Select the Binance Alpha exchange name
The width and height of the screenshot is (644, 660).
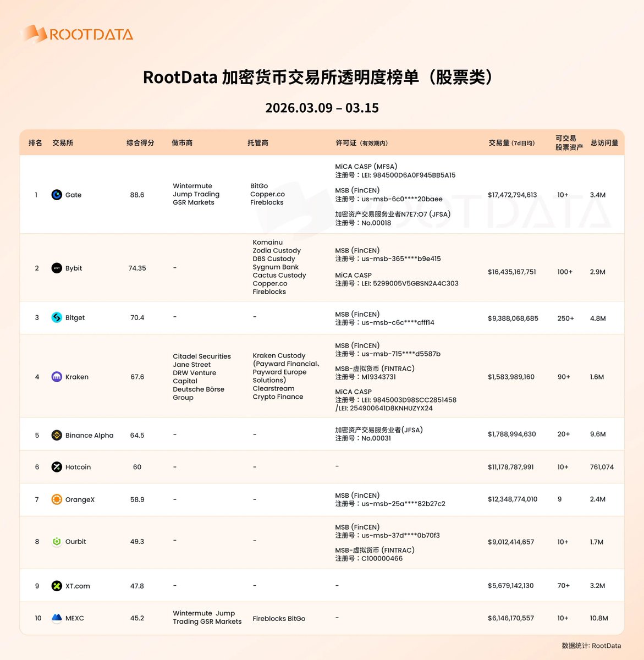[90, 435]
